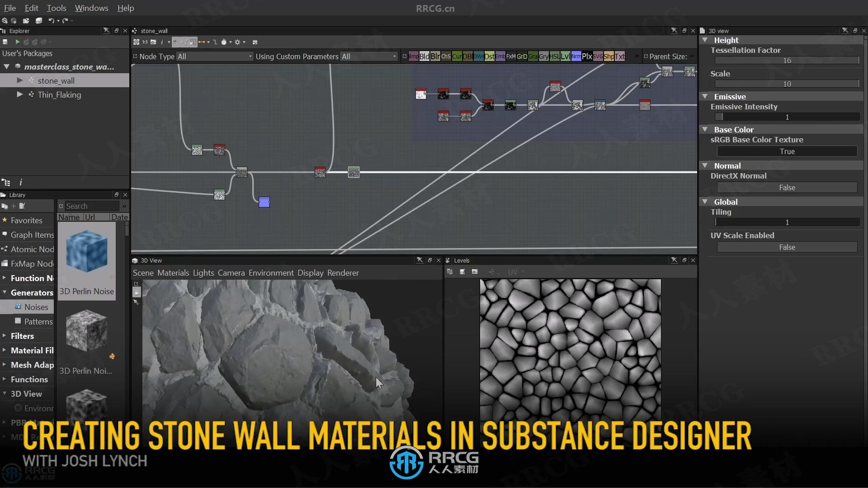The width and height of the screenshot is (868, 488).
Task: Open the Scene menu in 3D View
Action: coord(143,273)
